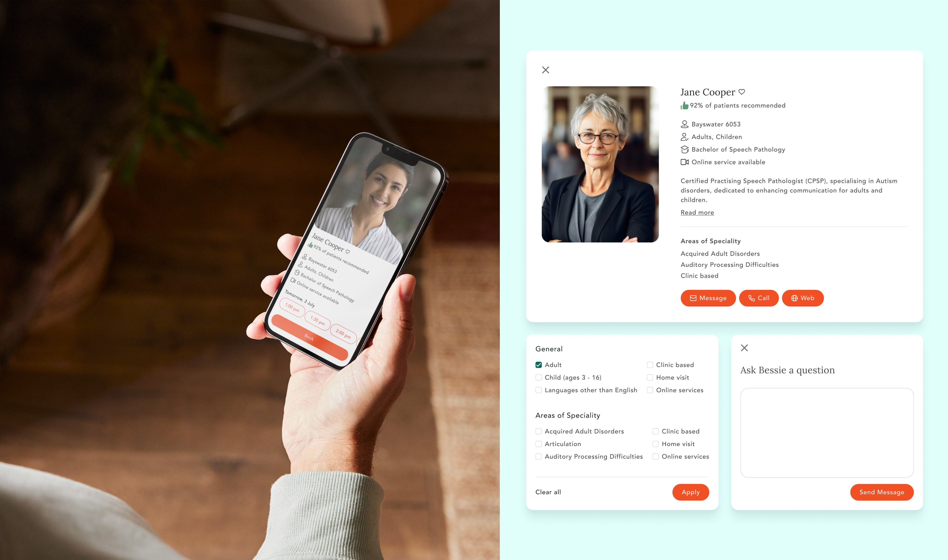Click Clear all to reset filters
Image resolution: width=948 pixels, height=560 pixels.
click(548, 492)
